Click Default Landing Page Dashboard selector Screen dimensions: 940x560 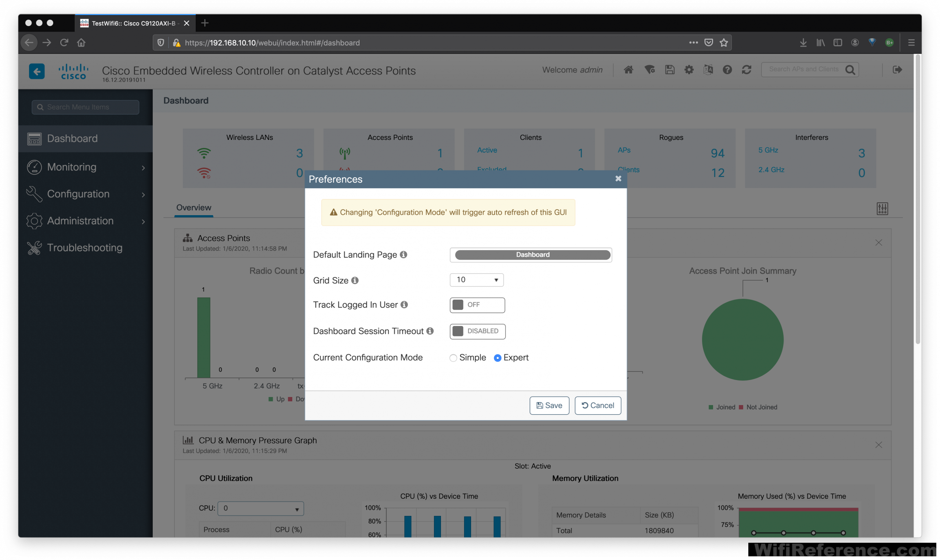531,255
